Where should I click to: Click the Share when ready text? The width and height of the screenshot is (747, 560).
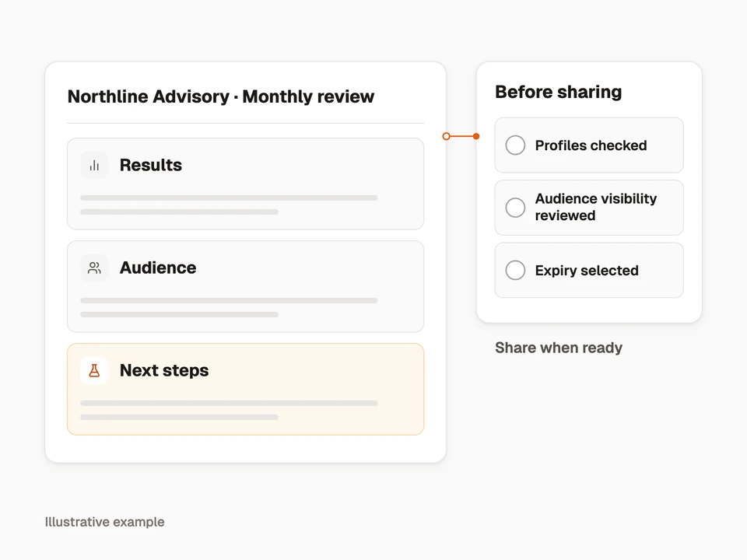(x=559, y=348)
